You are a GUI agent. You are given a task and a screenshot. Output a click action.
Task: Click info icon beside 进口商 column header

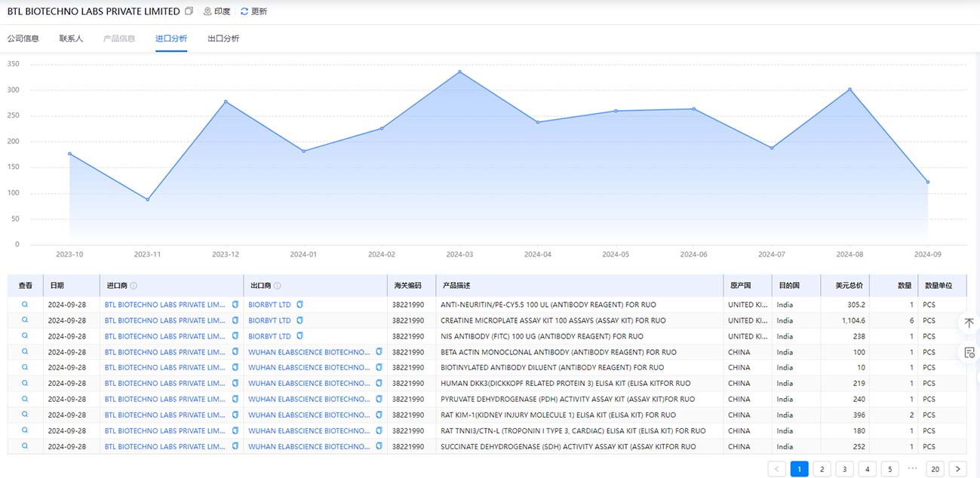coord(134,286)
